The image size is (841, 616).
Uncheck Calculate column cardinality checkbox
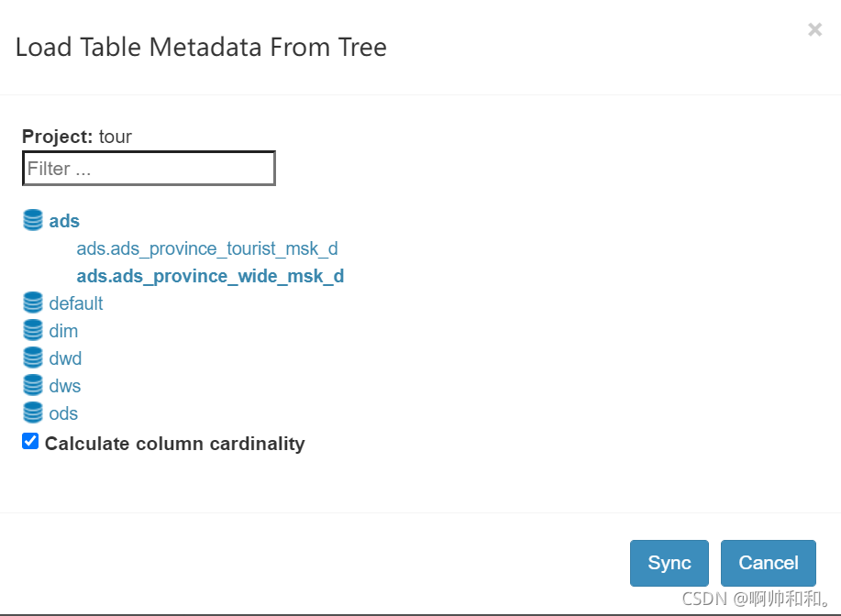[x=30, y=442]
